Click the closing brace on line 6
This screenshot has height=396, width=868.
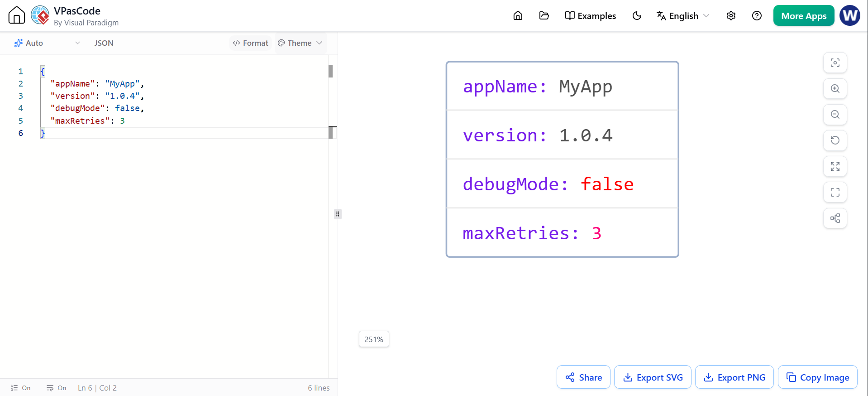coord(43,133)
